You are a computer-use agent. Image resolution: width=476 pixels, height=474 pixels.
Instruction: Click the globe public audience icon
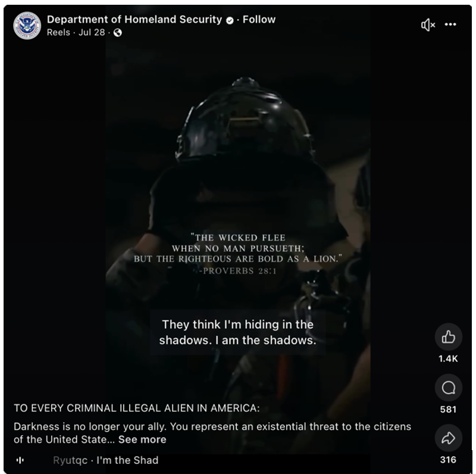118,33
